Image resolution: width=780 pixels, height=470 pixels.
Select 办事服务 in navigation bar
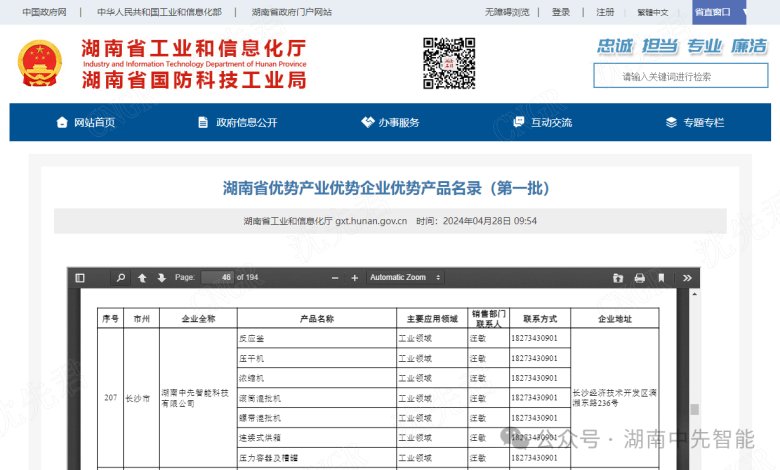pos(390,122)
